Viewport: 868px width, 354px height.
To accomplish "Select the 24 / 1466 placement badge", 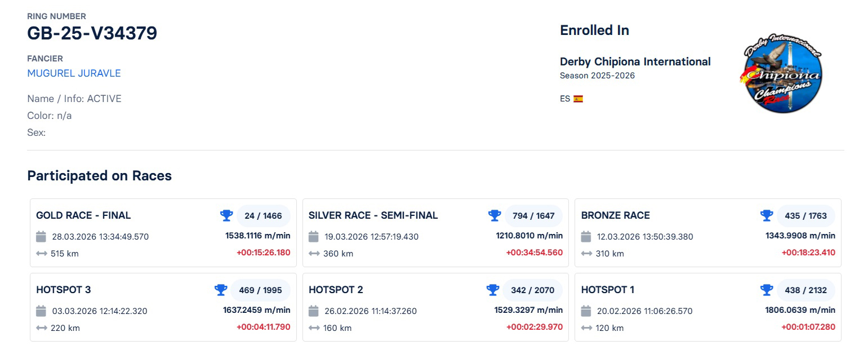I will click(x=263, y=215).
